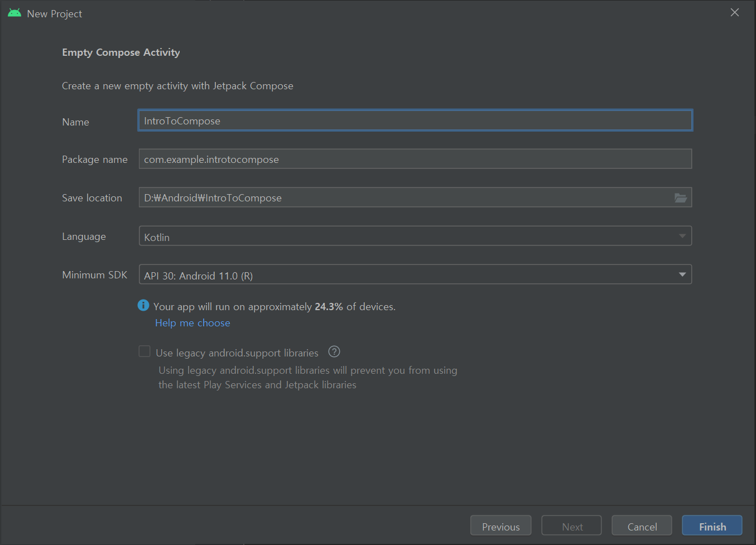Click the help question mark icon beside legacy libraries
This screenshot has width=756, height=545.
[x=334, y=351]
